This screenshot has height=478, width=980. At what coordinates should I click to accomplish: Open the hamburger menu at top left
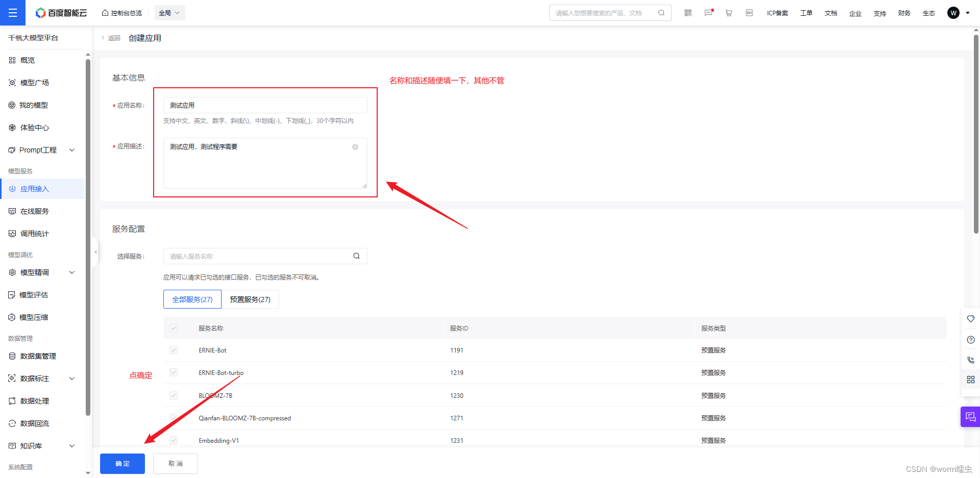click(x=13, y=13)
